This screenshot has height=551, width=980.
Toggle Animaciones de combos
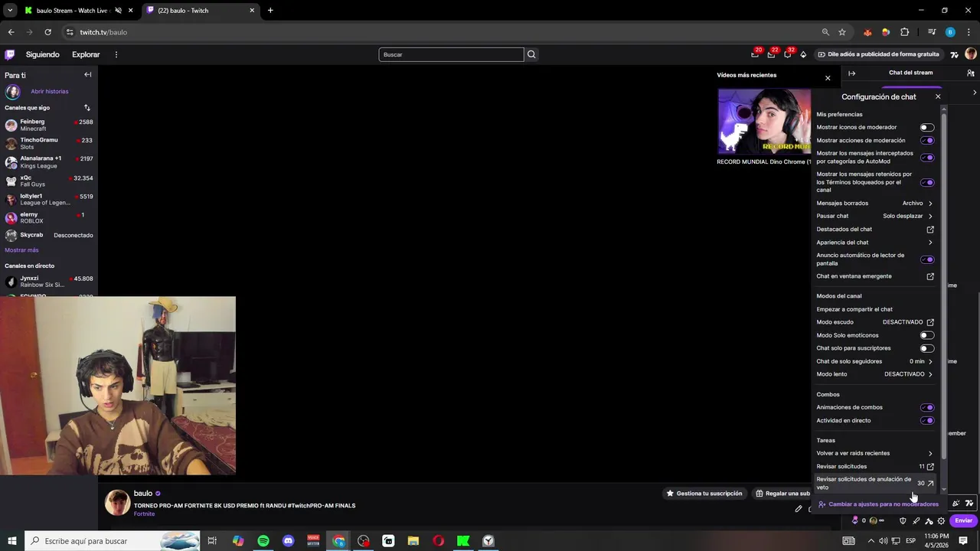click(x=927, y=408)
